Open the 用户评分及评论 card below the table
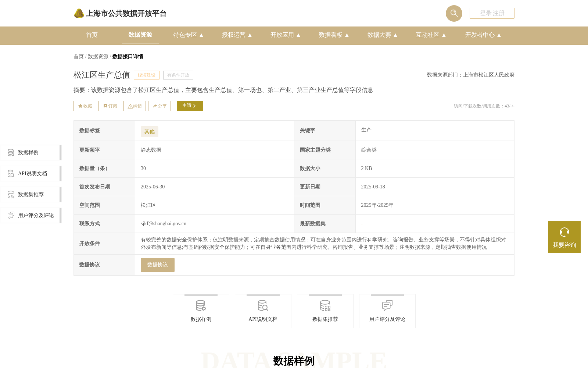The image size is (588, 368). pos(387,311)
